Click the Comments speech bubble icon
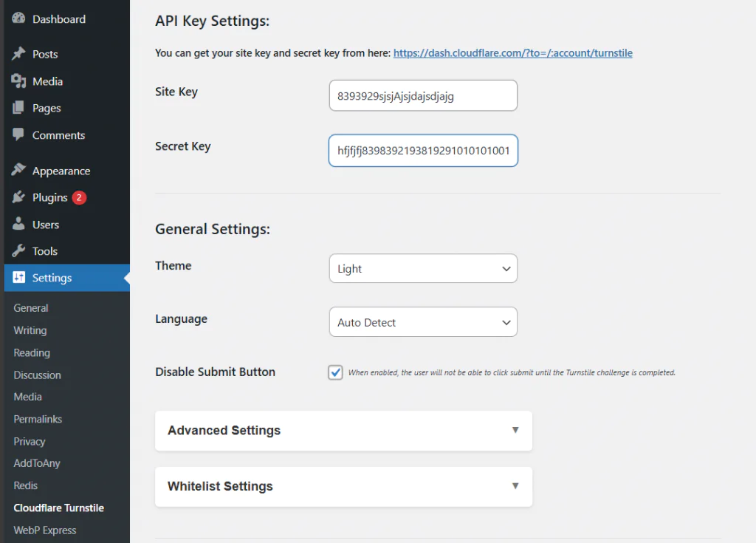Viewport: 756px width, 543px height. 18,134
